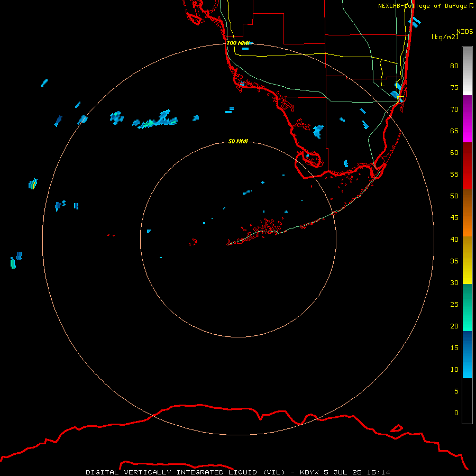Image resolution: width=476 pixels, height=476 pixels.
Task: Select the yellow-gold segment of the color bar
Action: [467, 260]
